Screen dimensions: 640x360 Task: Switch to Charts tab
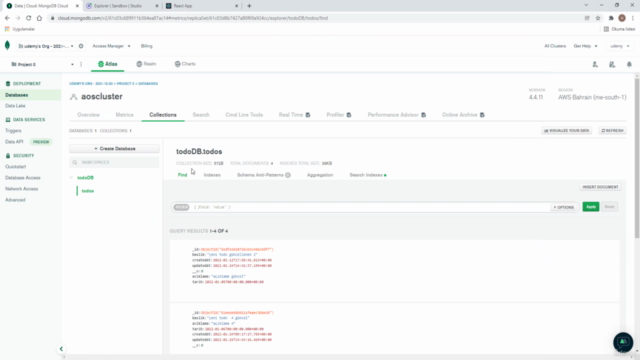click(185, 64)
